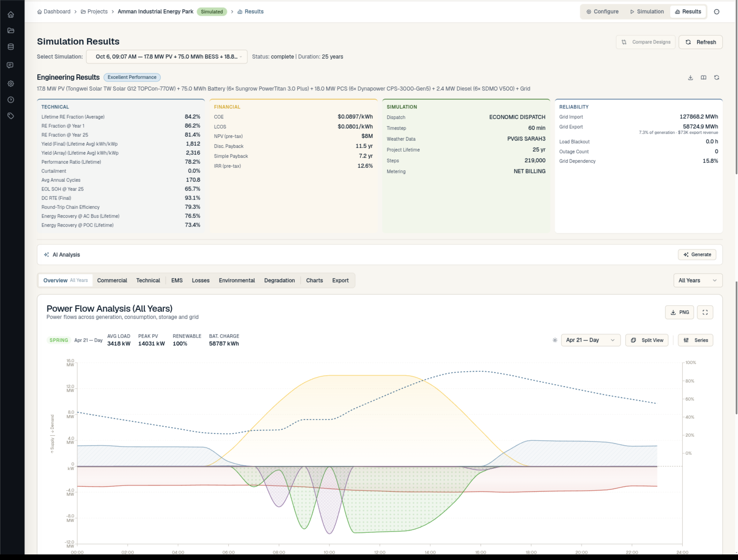Viewport: 738px width, 560px height.
Task: Click the Compare Designs button
Action: (x=646, y=42)
